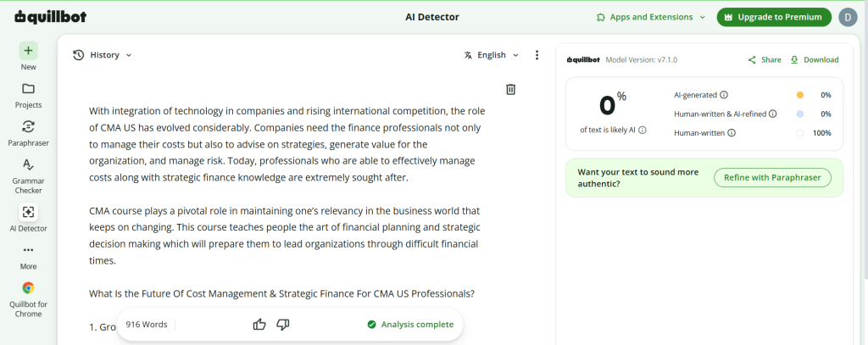Click the Share icon
The width and height of the screenshot is (868, 345).
[x=752, y=60]
